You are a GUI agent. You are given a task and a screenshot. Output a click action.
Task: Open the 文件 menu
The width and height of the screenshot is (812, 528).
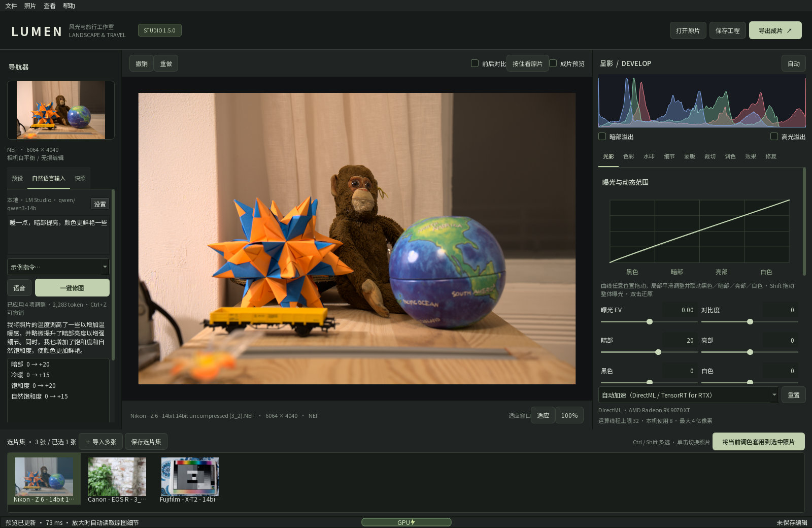[11, 6]
